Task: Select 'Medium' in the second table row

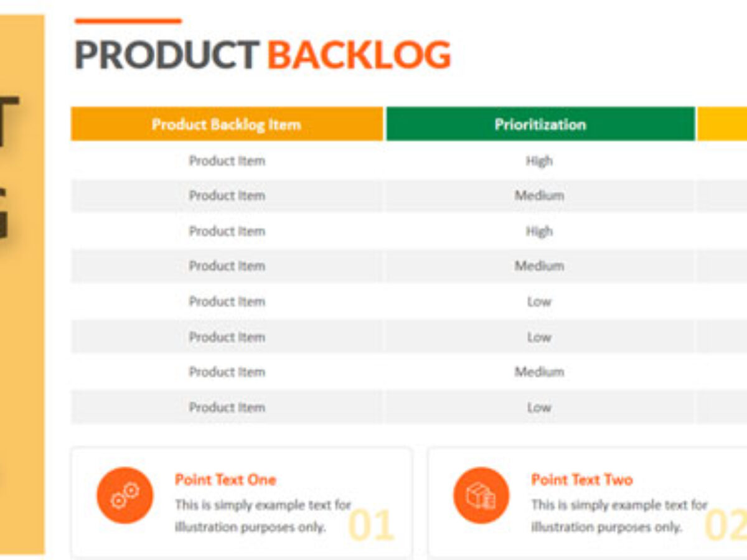Action: pyautogui.click(x=539, y=195)
